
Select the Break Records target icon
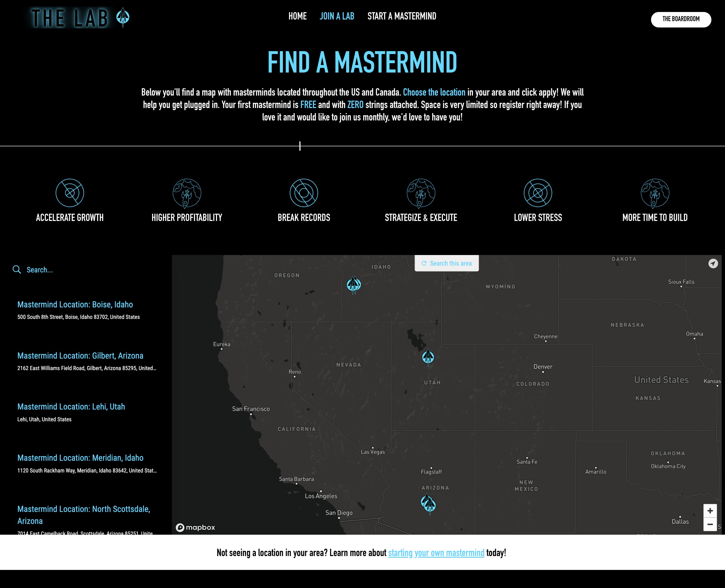point(304,192)
